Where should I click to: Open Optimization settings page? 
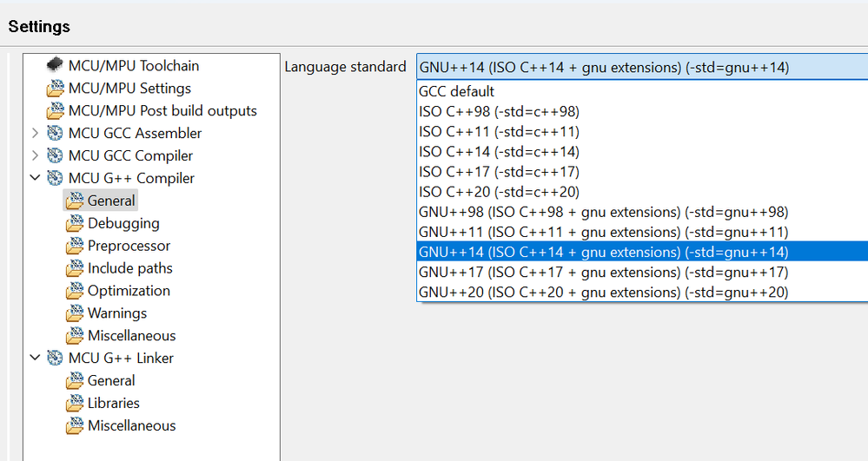tap(129, 291)
